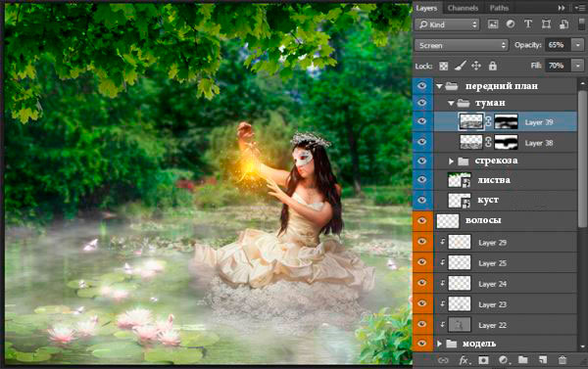Filter layers by adjustment layers icon
Image resolution: width=588 pixels, height=369 pixels.
click(x=511, y=24)
